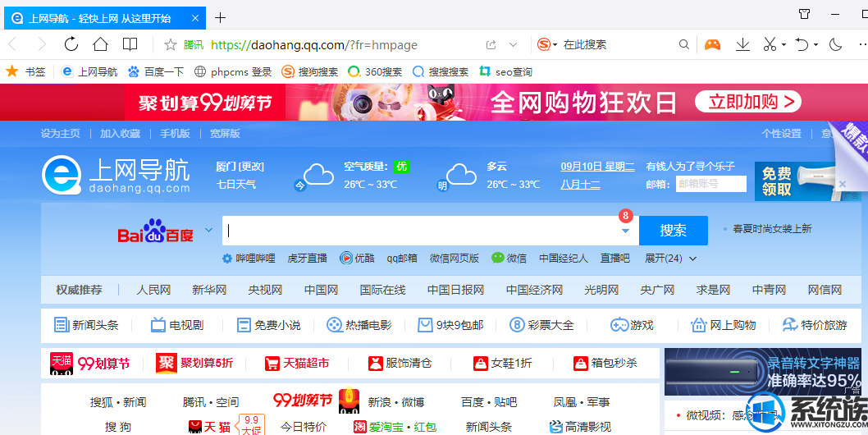This screenshot has width=868, height=435.
Task: Go to home page icon
Action: tap(100, 44)
